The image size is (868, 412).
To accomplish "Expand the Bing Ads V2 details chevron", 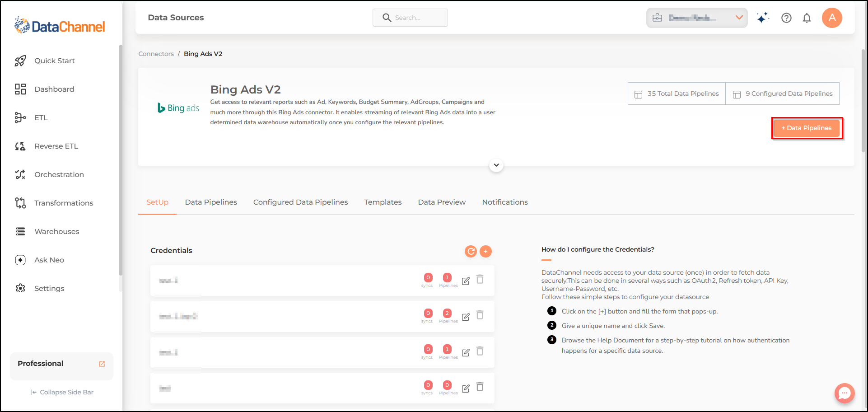I will click(x=496, y=165).
